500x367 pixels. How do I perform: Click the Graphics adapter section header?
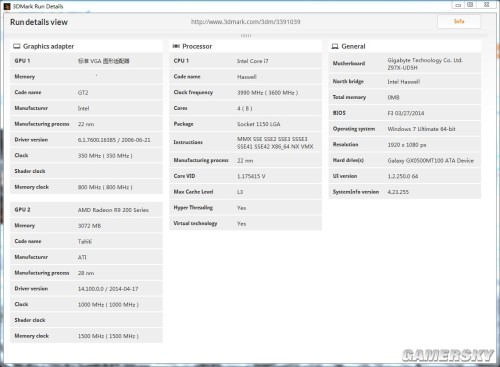[x=86, y=46]
